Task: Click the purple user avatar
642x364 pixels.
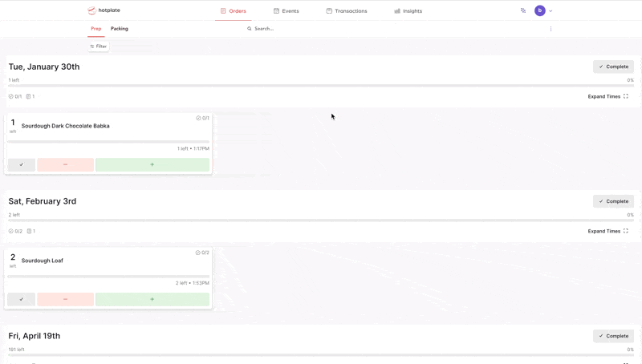Action: 540,10
